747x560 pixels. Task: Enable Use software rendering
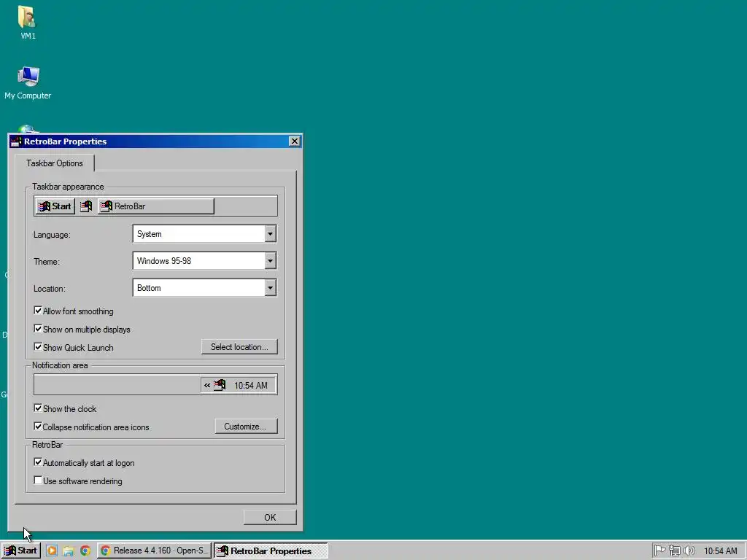coord(38,480)
